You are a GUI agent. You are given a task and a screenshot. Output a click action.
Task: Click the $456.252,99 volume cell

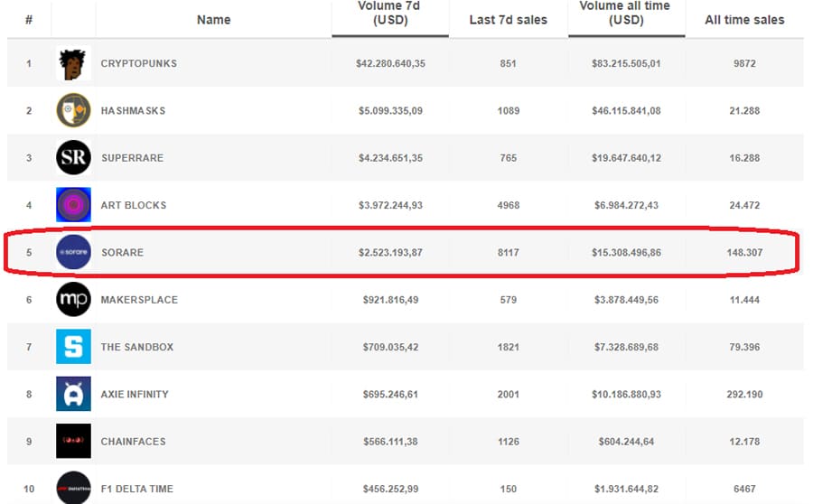(x=390, y=488)
